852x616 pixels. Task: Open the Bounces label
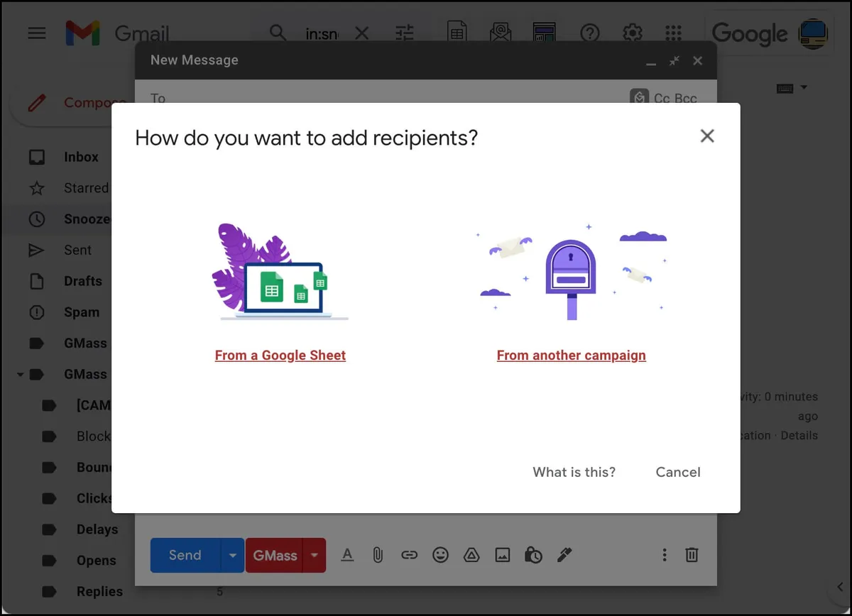click(x=94, y=468)
